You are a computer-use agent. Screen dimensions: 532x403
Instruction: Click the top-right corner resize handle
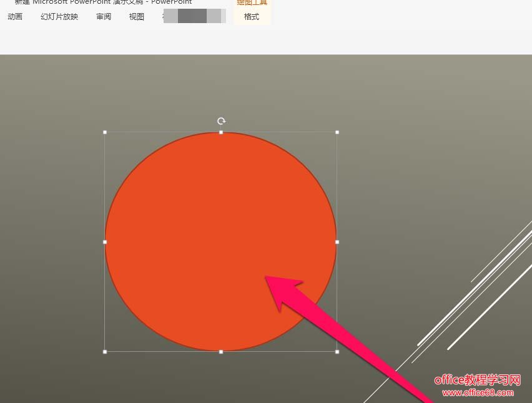(337, 132)
